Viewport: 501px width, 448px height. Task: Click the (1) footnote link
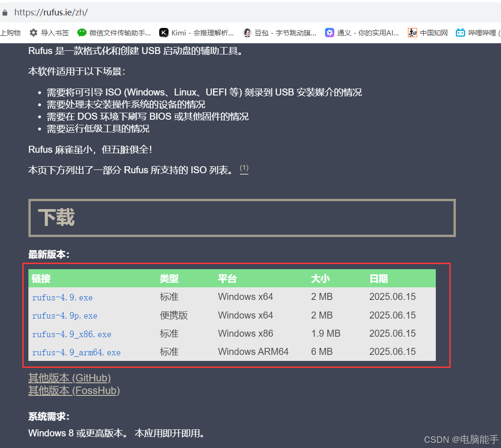tap(244, 169)
